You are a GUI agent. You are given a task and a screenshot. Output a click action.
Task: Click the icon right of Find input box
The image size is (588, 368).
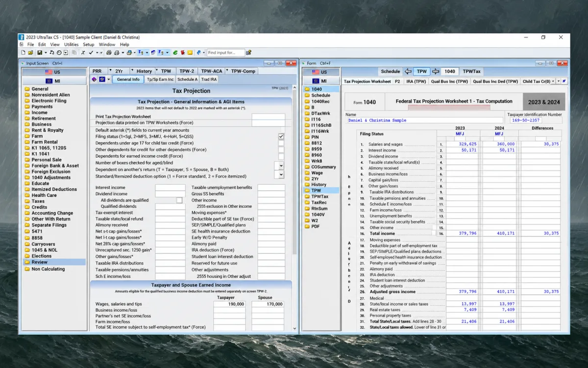[x=248, y=52]
